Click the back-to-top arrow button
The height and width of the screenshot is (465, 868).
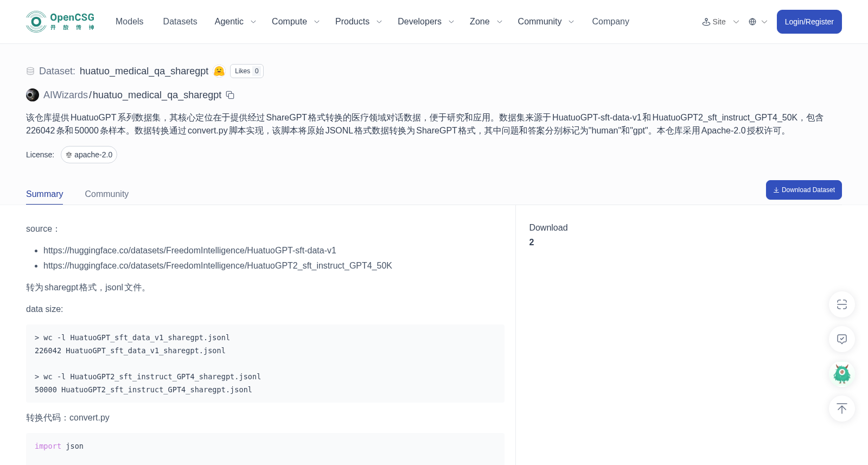842,409
